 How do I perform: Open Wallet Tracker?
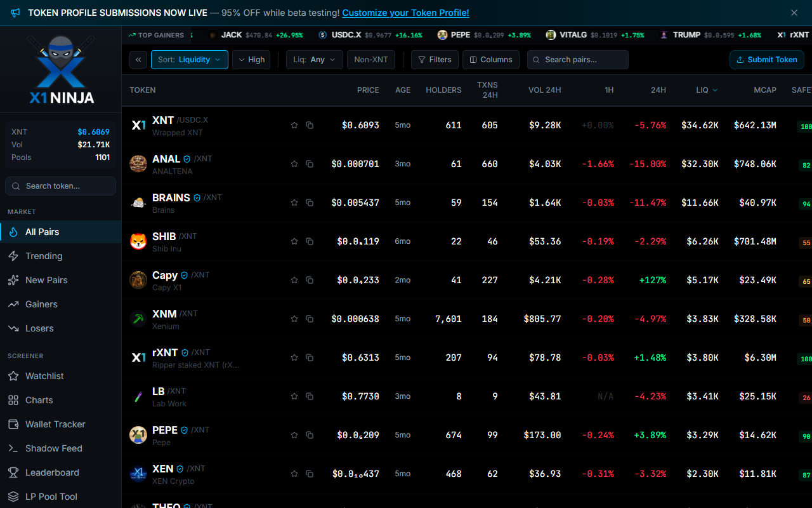61,424
